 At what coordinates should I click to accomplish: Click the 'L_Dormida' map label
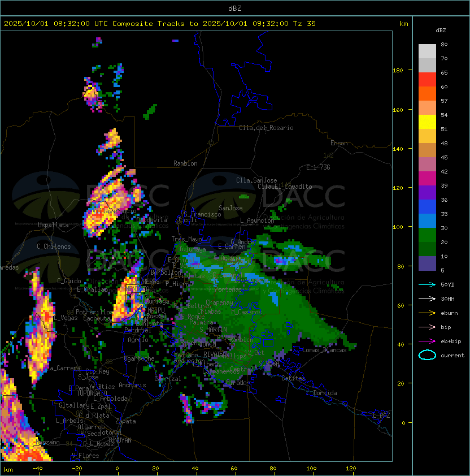[321, 393]
